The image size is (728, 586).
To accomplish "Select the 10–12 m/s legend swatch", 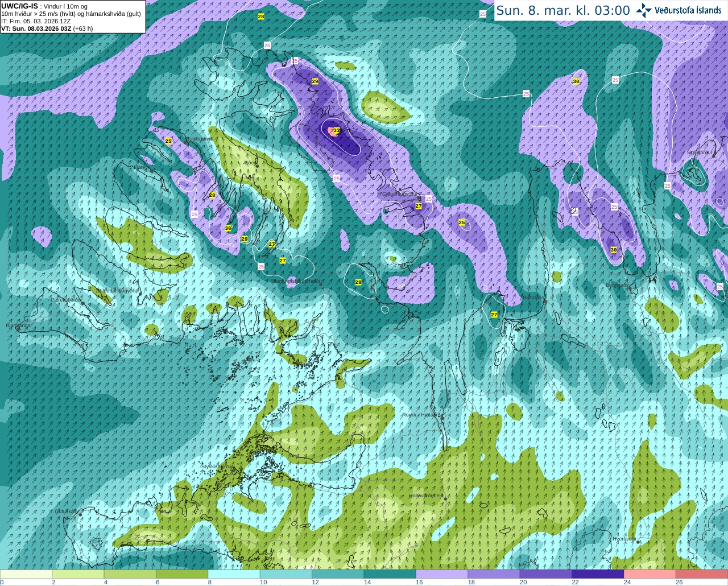I will pyautogui.click(x=286, y=574).
